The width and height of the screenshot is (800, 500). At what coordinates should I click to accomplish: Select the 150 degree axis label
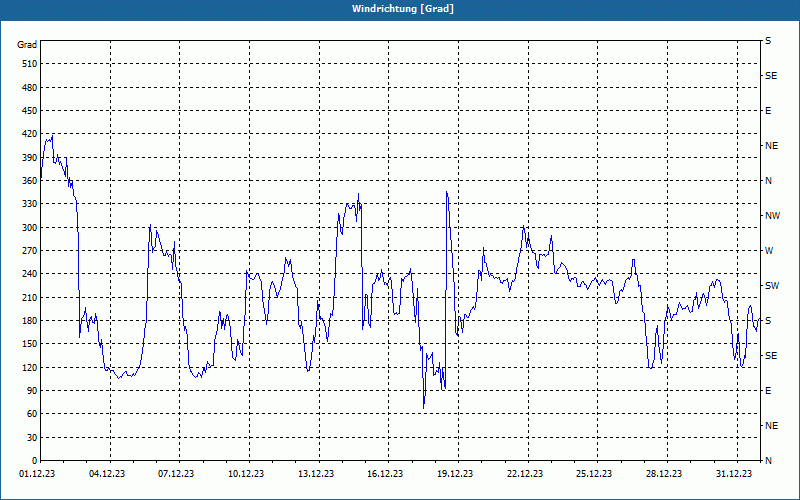point(29,344)
